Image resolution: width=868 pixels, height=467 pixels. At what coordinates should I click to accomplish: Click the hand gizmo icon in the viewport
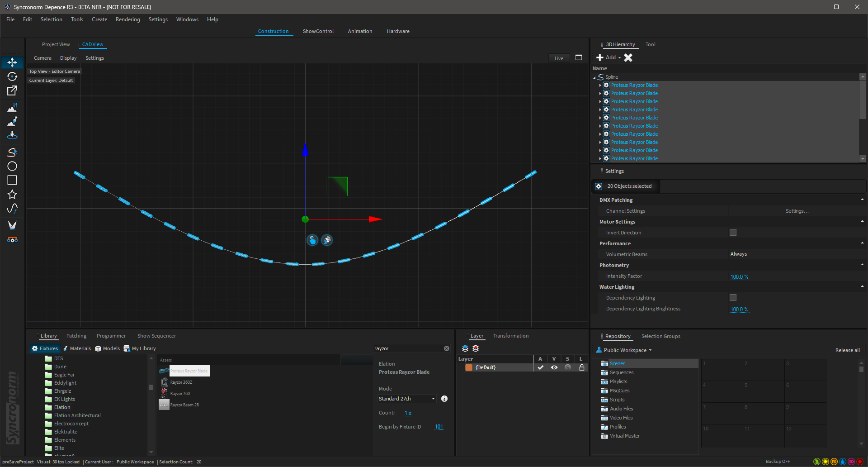[x=312, y=240]
